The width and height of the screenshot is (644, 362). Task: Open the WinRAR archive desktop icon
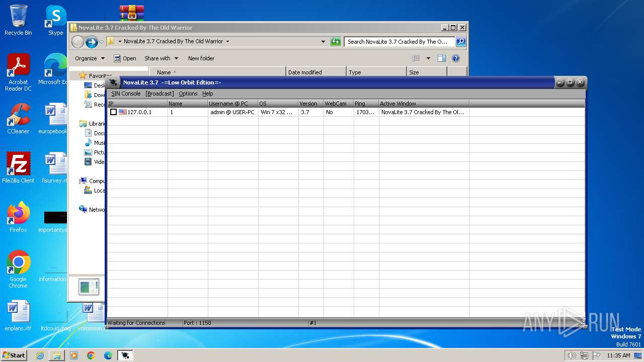(x=131, y=13)
